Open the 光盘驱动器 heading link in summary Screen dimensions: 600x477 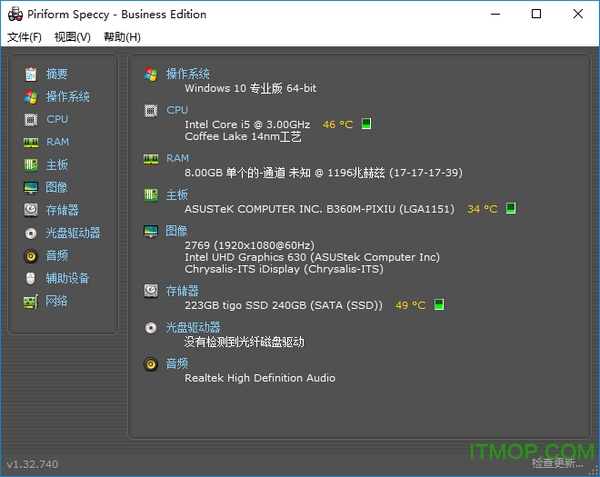click(193, 327)
